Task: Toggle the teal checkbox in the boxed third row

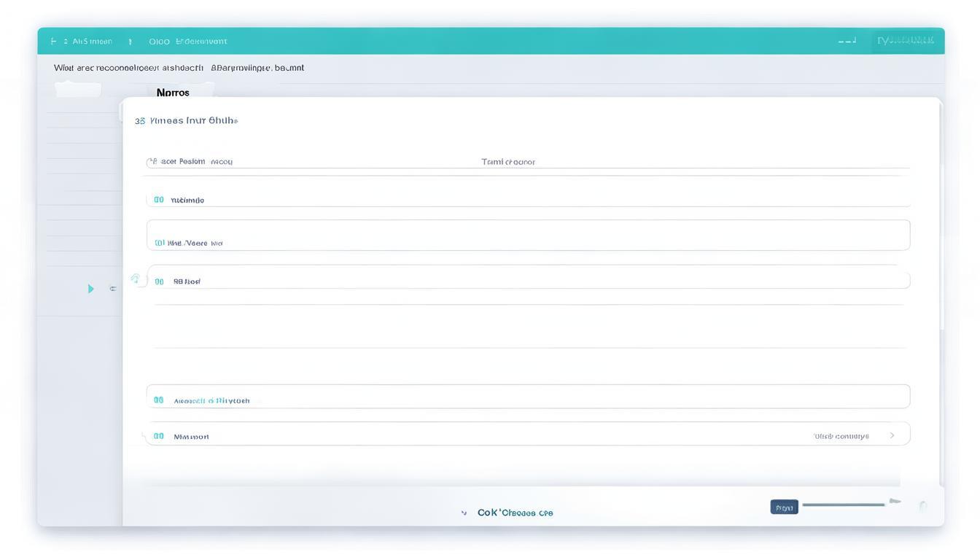Action: [x=159, y=243]
